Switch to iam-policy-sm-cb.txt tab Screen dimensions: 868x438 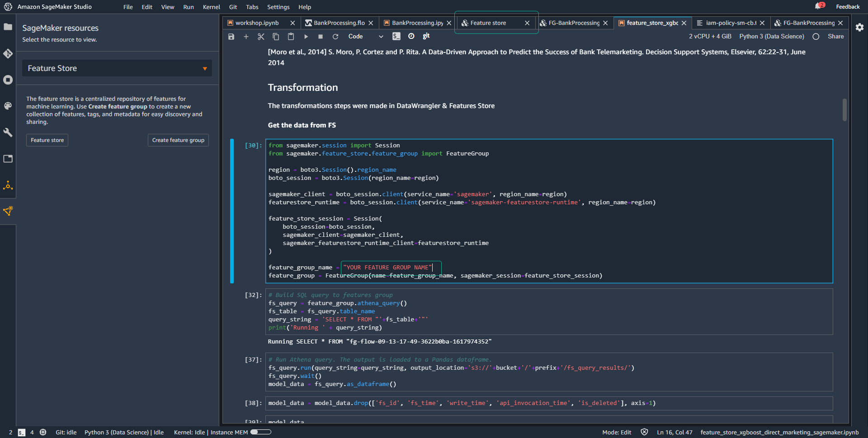(731, 23)
